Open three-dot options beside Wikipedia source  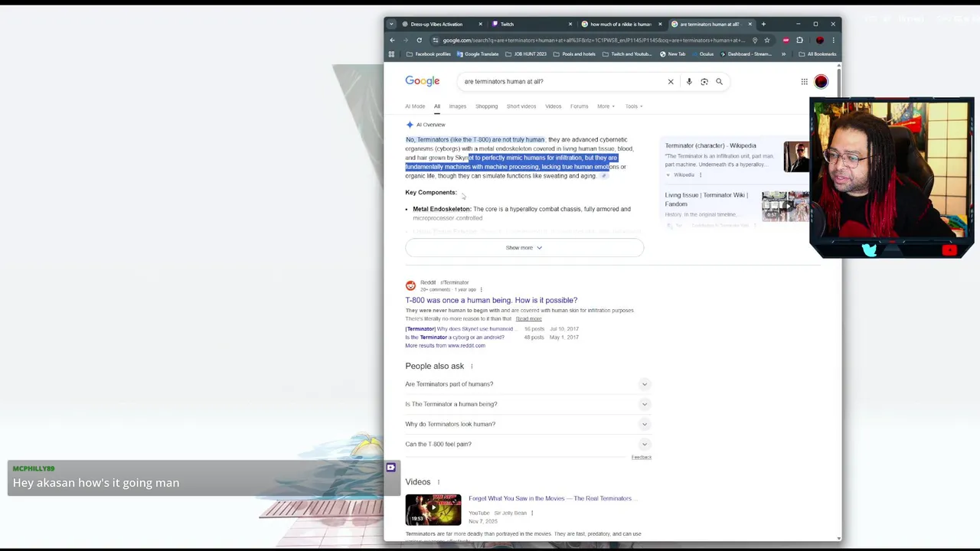[700, 175]
